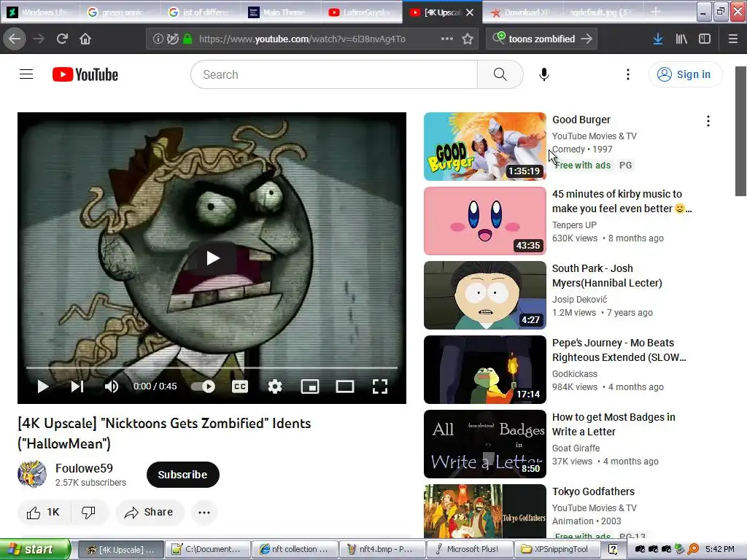Click the Sign in button
The width and height of the screenshot is (747, 560).
pyautogui.click(x=685, y=74)
